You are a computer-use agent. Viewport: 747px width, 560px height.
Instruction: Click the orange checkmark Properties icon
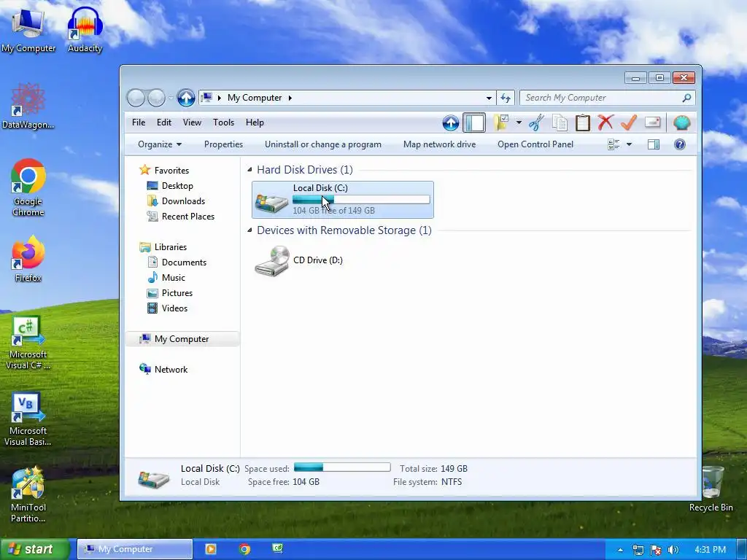629,122
